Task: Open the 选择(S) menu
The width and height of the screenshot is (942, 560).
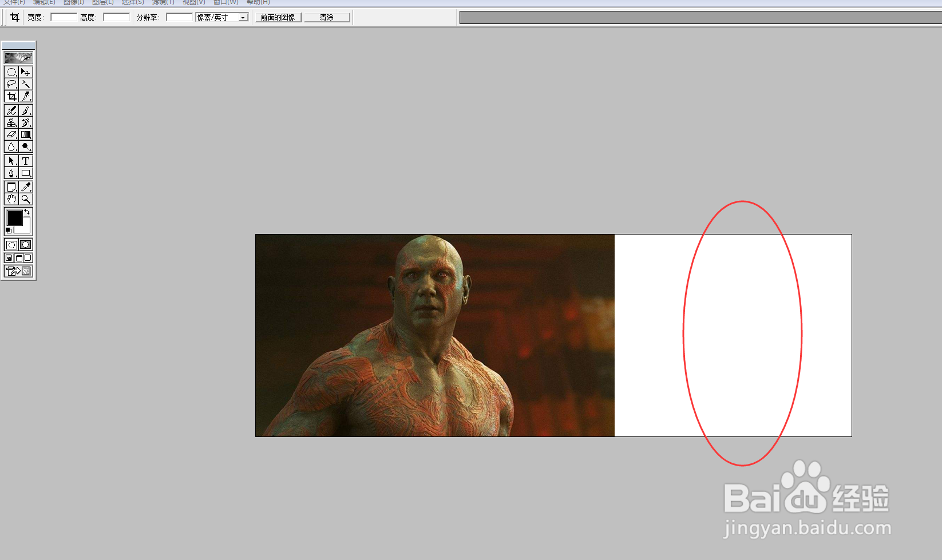Action: [x=133, y=2]
